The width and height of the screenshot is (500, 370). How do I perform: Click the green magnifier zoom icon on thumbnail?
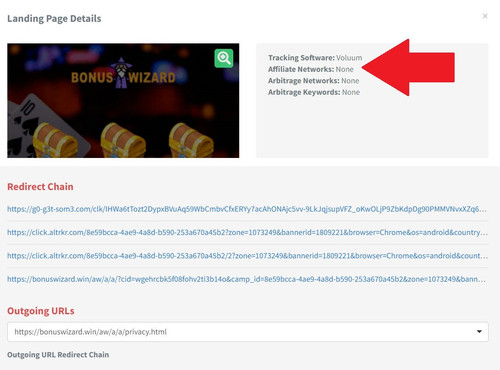(224, 58)
